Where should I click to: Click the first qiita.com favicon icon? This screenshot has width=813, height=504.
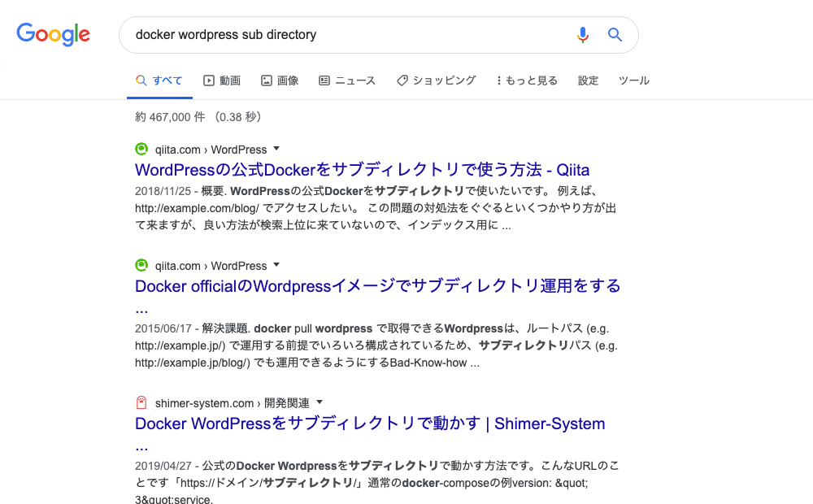141,150
